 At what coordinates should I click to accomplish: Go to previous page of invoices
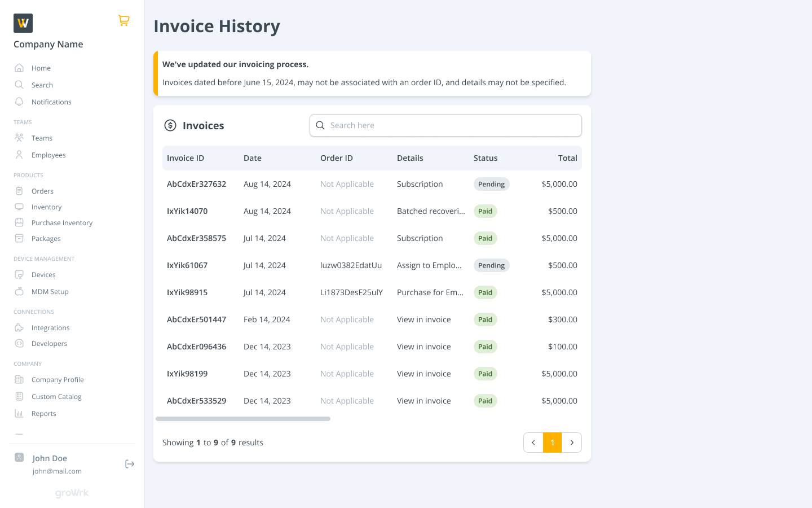(x=533, y=443)
